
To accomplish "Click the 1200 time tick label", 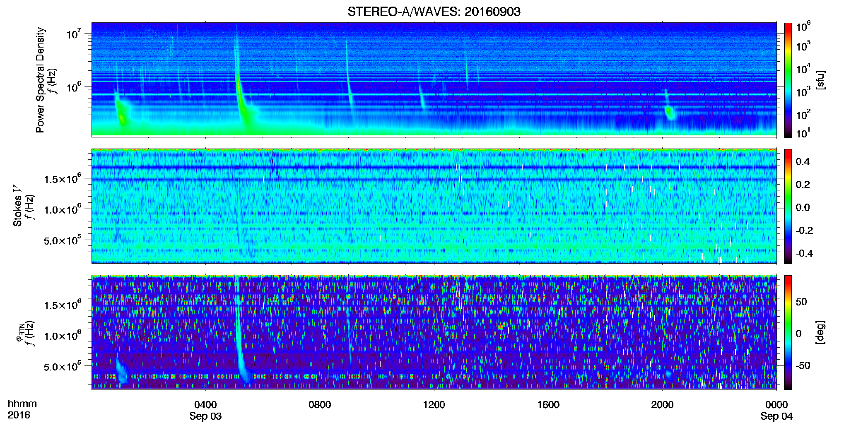I will [434, 405].
